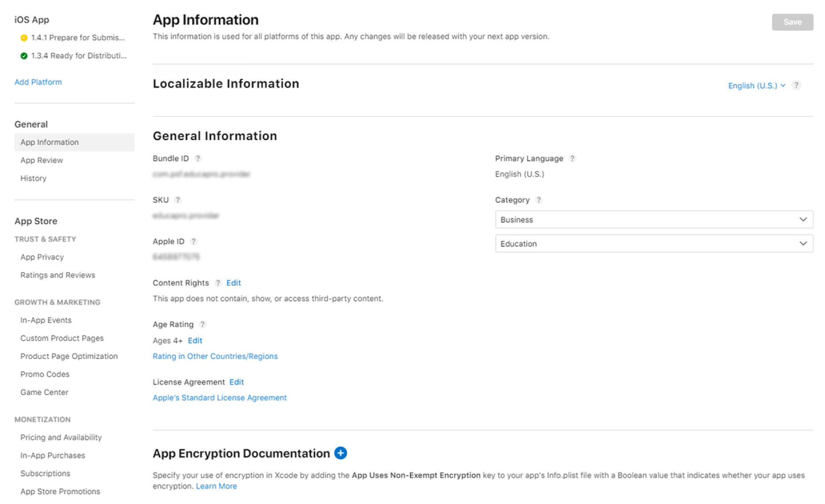The width and height of the screenshot is (825, 504).
Task: Go to App Privacy section
Action: pos(42,257)
